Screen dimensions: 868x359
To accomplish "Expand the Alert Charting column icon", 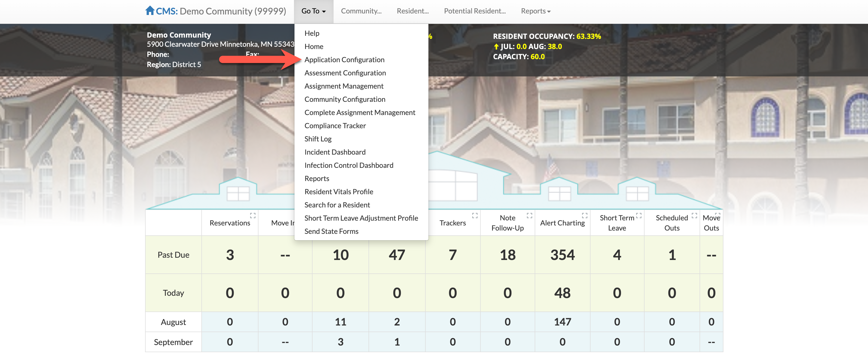I will coord(584,215).
